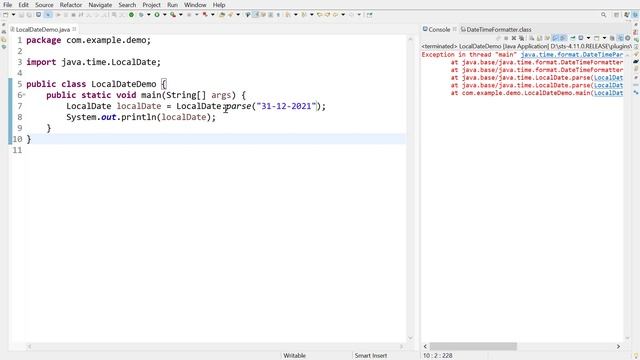Click the Save All toolbar icon
640x360 pixels.
tap(29, 15)
